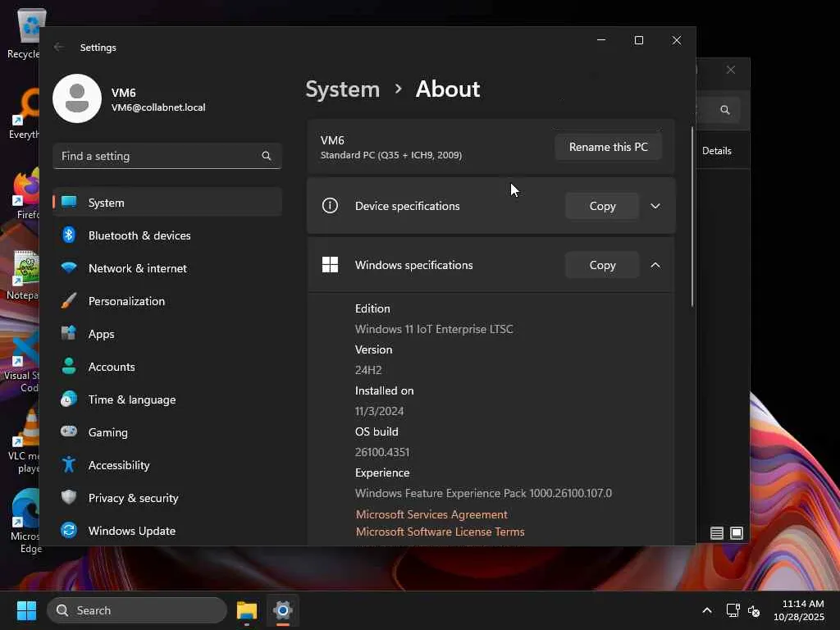Click the muted volume tray icon
840x630 pixels.
click(754, 610)
